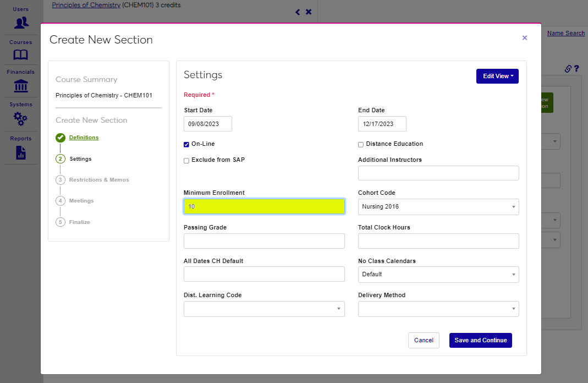Uncheck the On-Line checkbox
The width and height of the screenshot is (588, 383).
click(186, 144)
